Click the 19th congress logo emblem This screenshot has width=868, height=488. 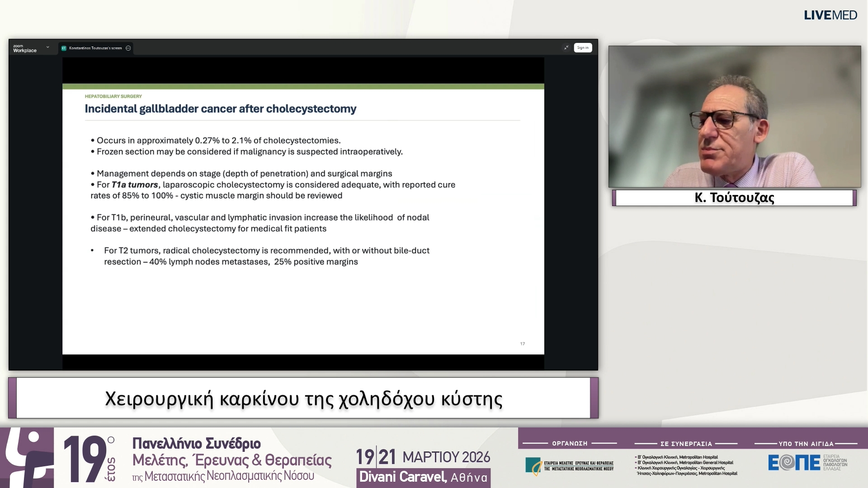(27, 458)
